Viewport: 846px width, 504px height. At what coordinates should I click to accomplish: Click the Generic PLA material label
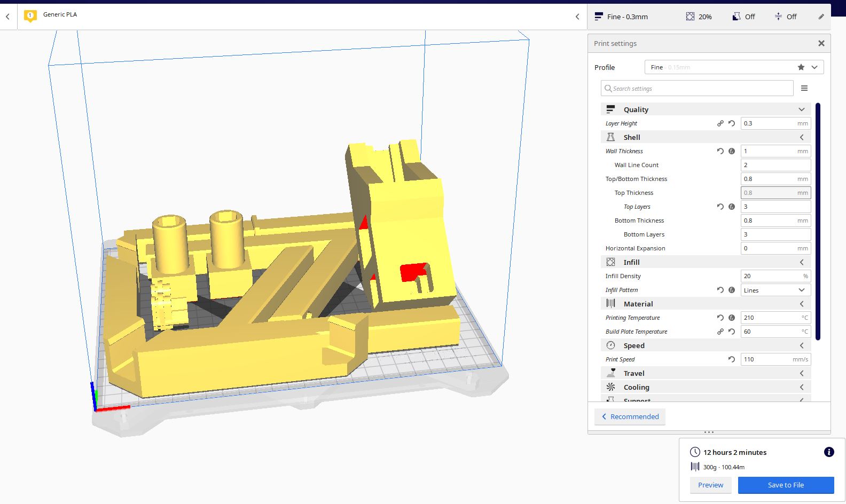(x=60, y=14)
